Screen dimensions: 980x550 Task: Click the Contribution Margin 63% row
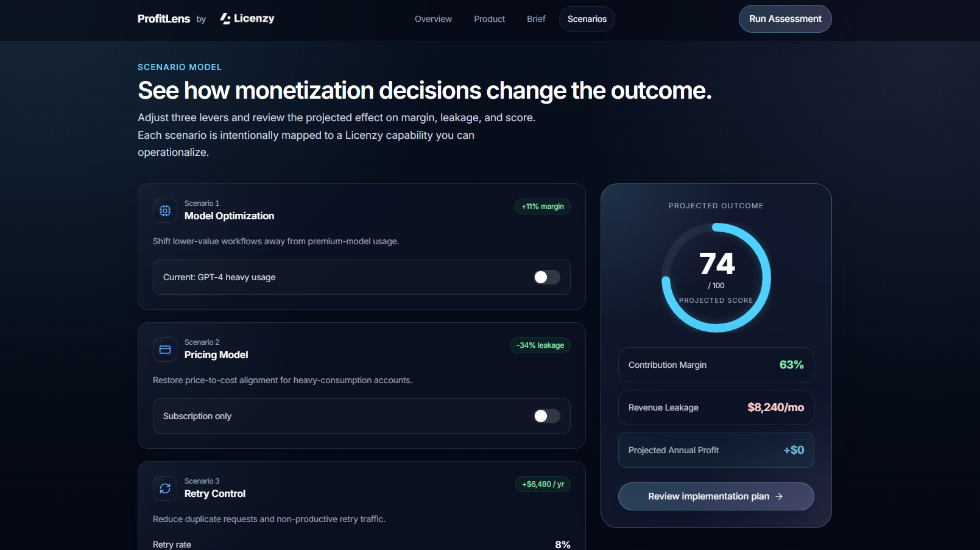pyautogui.click(x=716, y=365)
